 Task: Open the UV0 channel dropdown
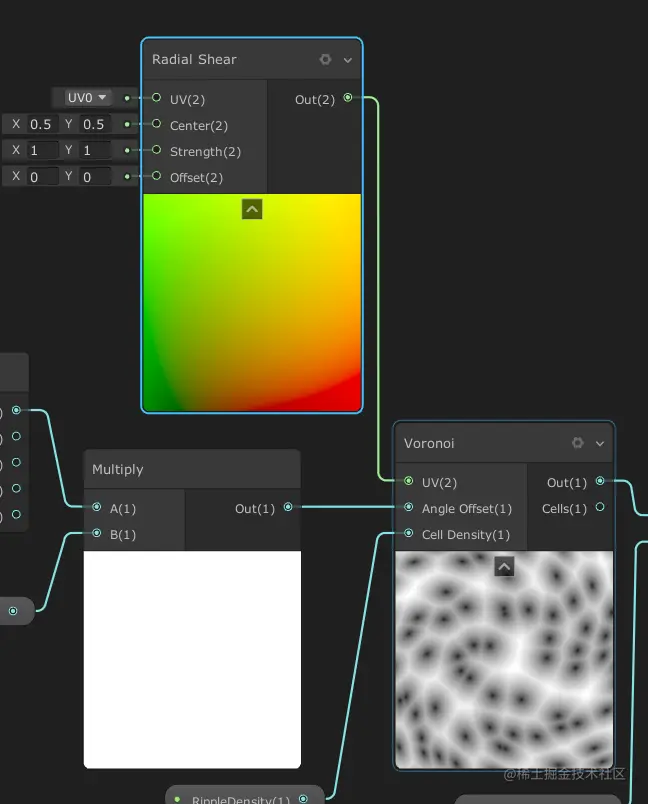(87, 97)
